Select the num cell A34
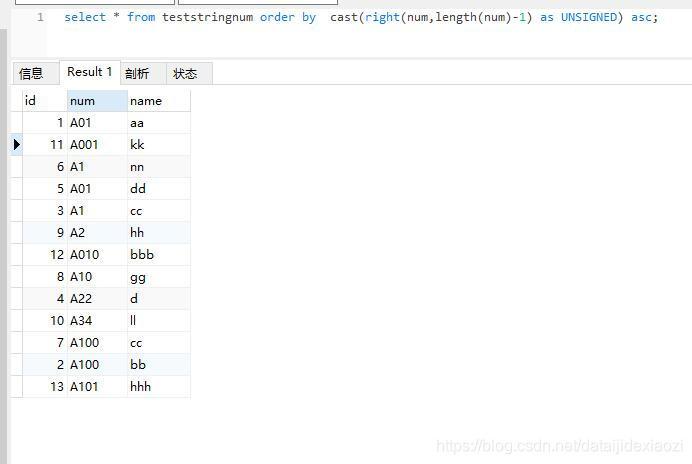Screen dimensions: 692x464 click(97, 320)
